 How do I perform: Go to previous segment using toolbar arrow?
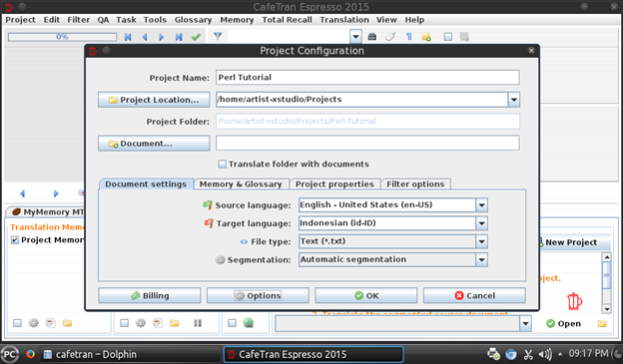[x=145, y=37]
